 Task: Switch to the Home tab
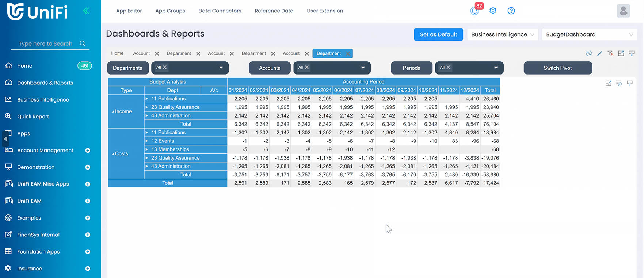click(117, 53)
